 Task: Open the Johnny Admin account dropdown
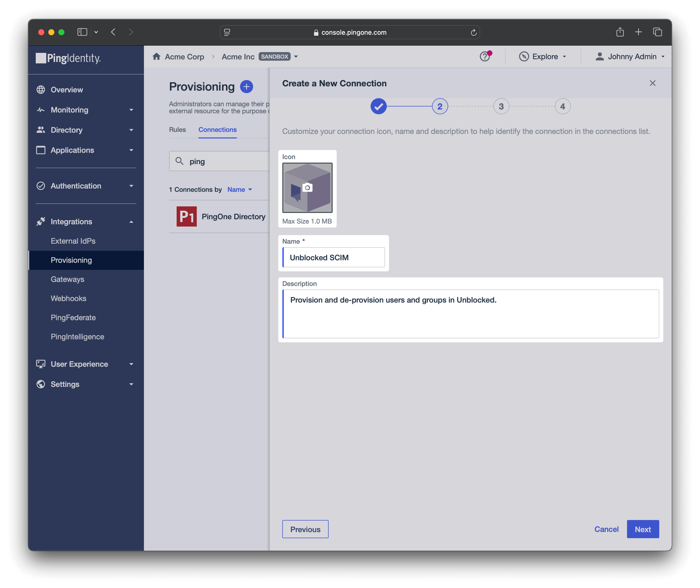(663, 57)
